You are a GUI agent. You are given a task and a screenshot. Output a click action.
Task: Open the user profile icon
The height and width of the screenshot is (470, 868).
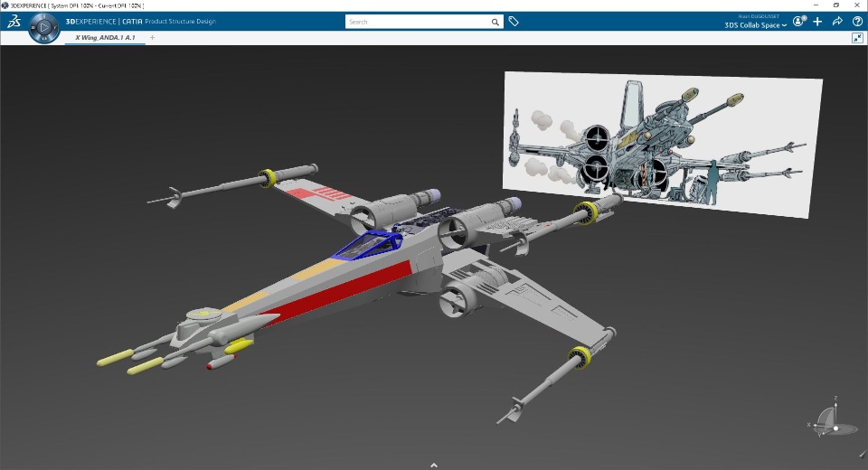[x=798, y=21]
